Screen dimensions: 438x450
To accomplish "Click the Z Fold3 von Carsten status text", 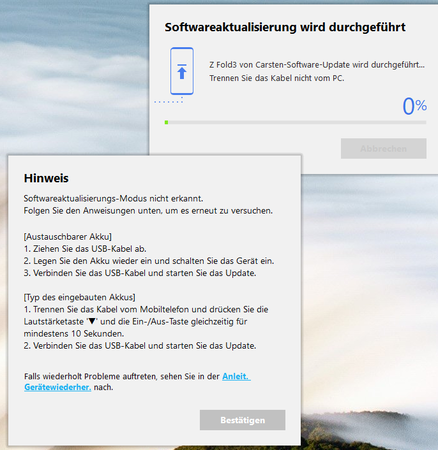I will coord(317,65).
